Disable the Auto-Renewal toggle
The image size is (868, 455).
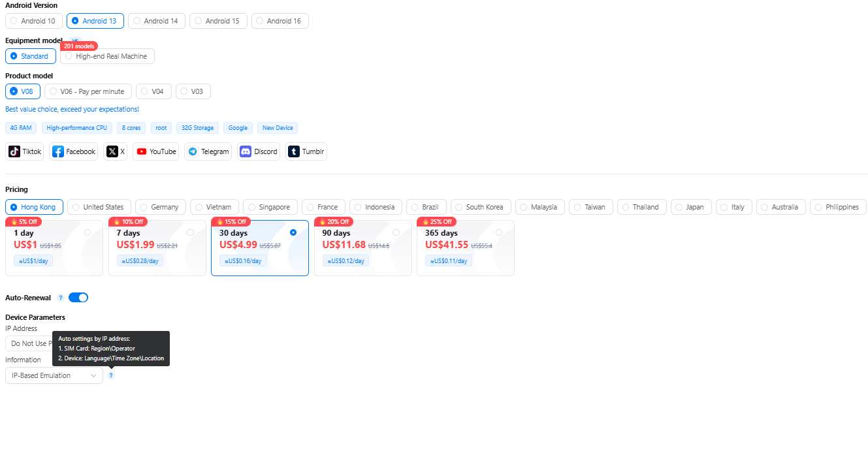pyautogui.click(x=78, y=297)
